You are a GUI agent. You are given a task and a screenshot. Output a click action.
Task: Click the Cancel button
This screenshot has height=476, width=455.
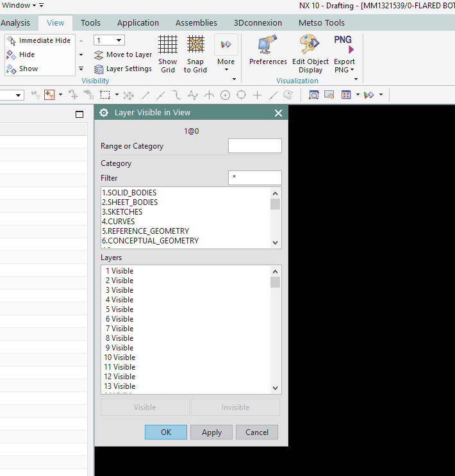pos(257,432)
